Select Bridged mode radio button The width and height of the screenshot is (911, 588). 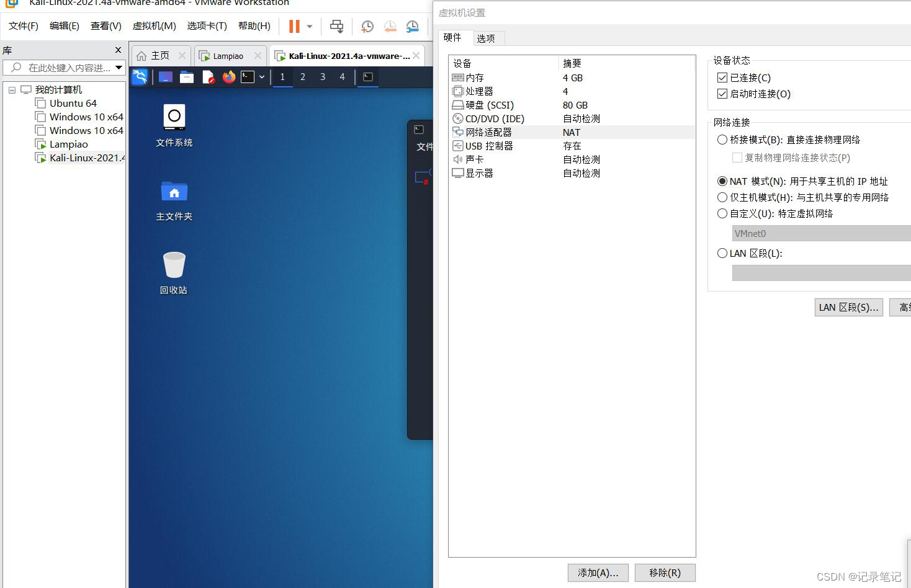[x=722, y=140]
